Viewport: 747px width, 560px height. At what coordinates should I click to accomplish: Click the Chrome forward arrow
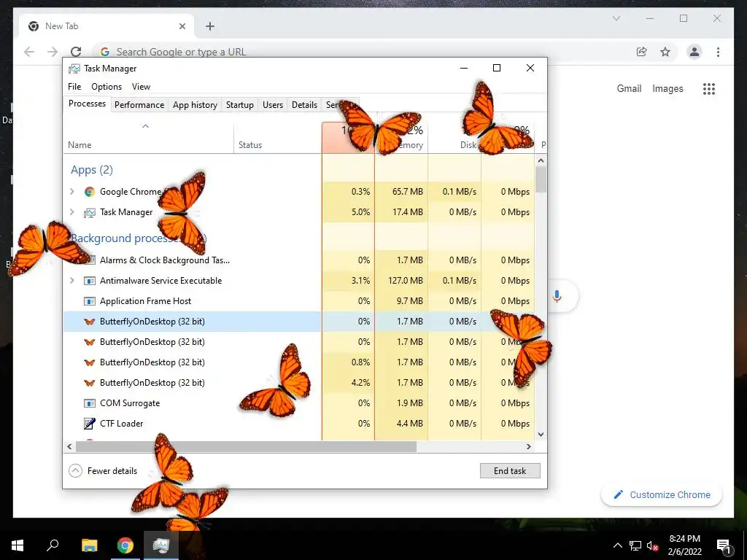53,52
